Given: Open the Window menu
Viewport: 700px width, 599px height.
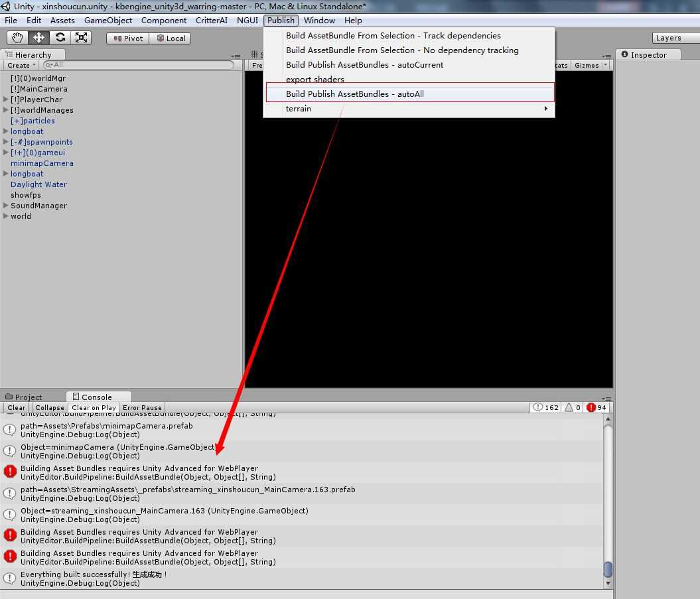Looking at the screenshot, I should [x=319, y=21].
